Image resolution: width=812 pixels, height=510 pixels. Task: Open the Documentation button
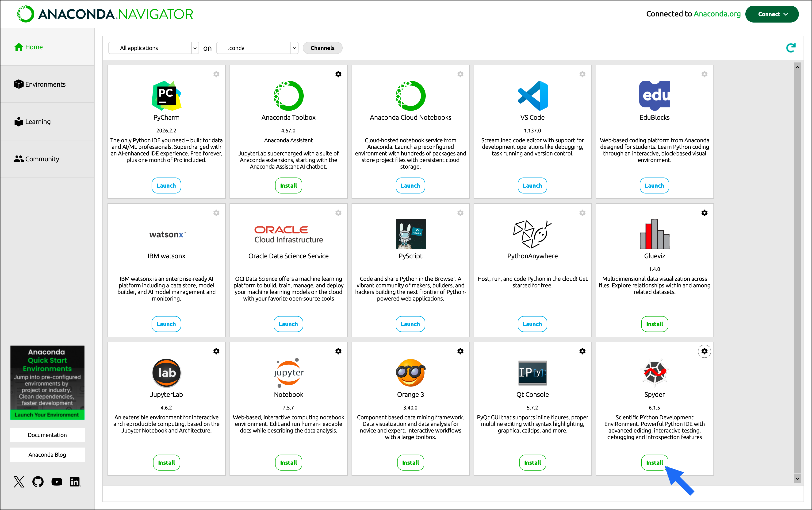click(47, 435)
